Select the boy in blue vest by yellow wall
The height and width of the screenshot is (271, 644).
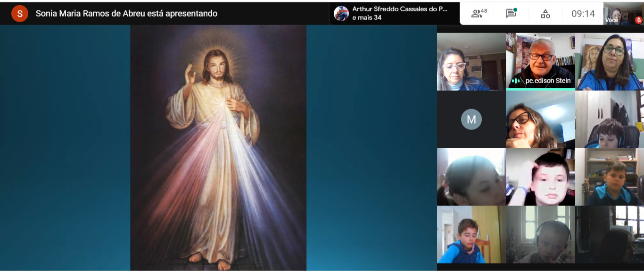tap(471, 235)
